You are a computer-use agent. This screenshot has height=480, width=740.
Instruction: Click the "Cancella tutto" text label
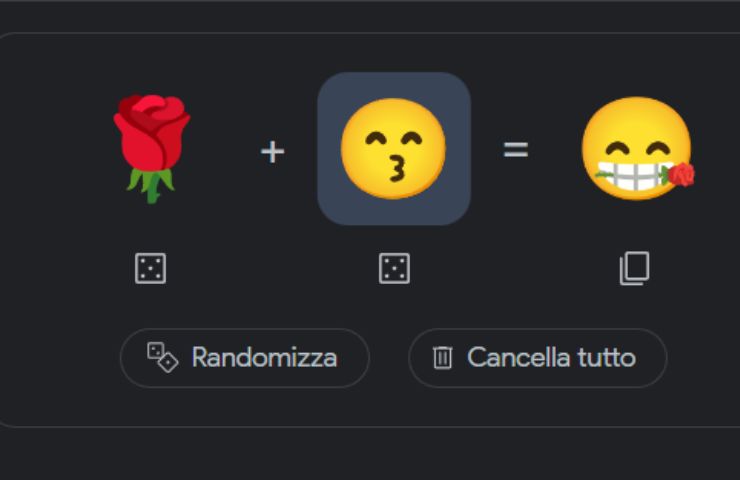point(551,358)
